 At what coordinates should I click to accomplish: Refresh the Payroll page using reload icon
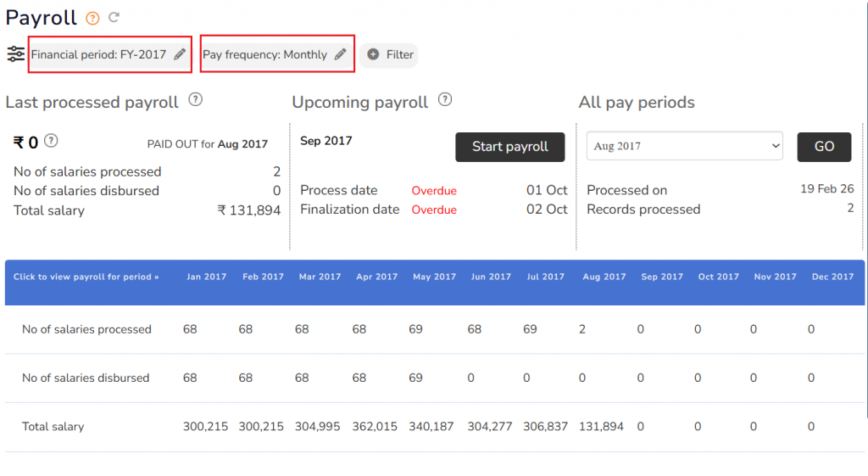(x=114, y=18)
